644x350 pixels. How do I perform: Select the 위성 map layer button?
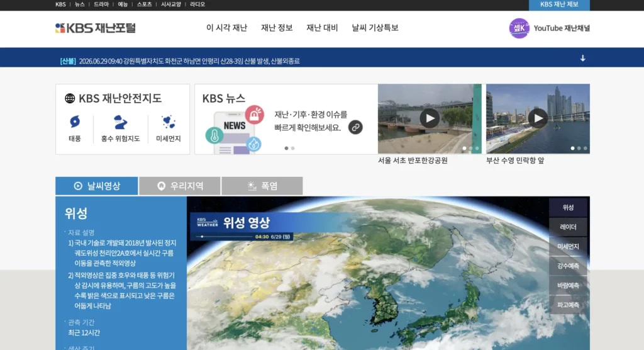point(568,207)
